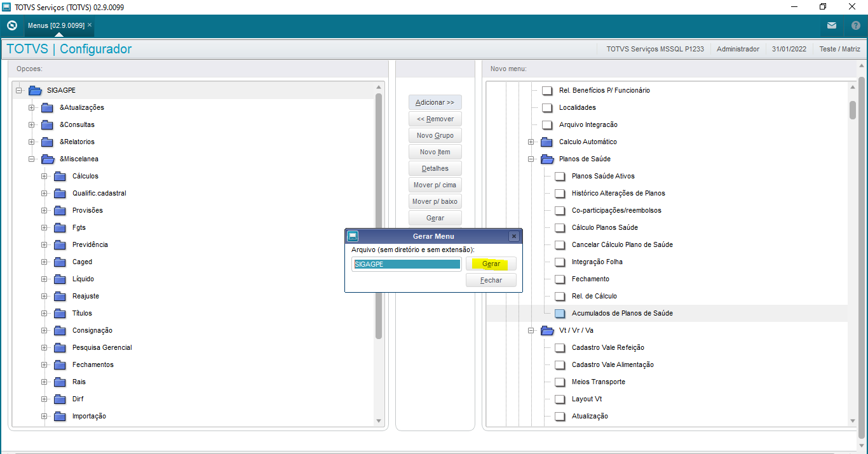Image resolution: width=868 pixels, height=454 pixels.
Task: Click the &Relatorios folder icon
Action: (x=48, y=142)
